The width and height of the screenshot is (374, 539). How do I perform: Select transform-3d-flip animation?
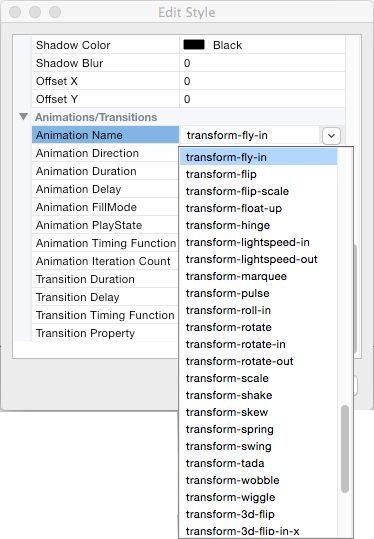point(230,514)
